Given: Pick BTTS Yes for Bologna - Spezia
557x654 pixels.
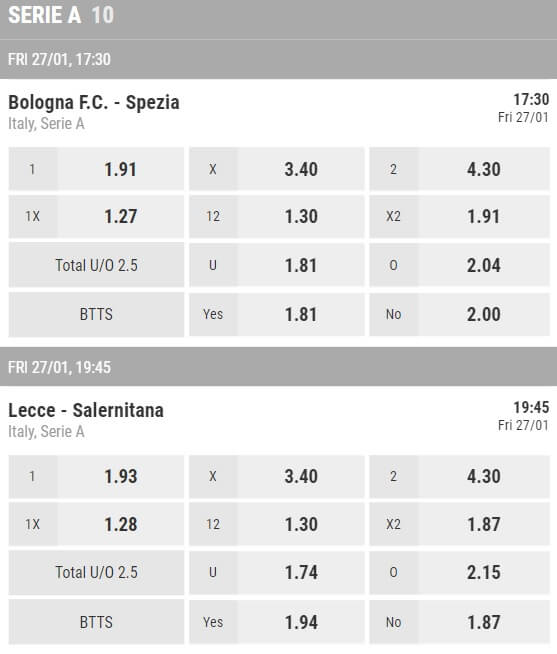Looking at the screenshot, I should [277, 314].
